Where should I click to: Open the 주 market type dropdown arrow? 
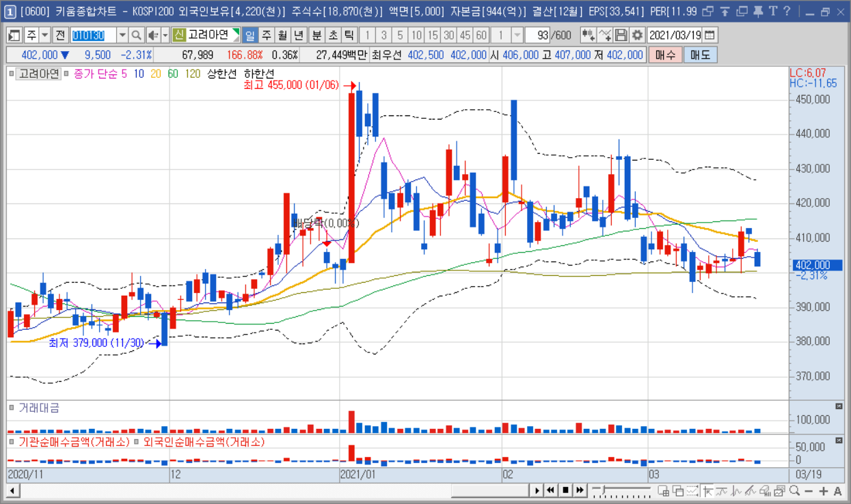click(x=44, y=35)
